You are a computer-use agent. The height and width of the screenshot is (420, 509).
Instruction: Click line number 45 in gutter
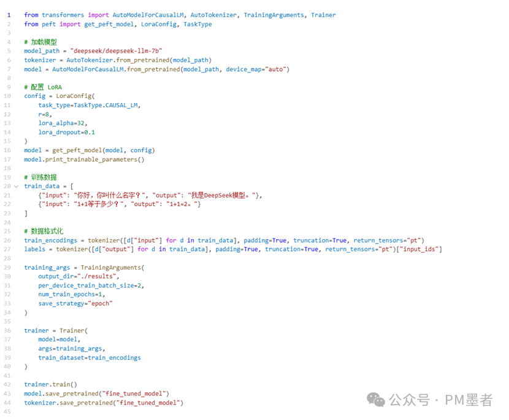click(7, 411)
